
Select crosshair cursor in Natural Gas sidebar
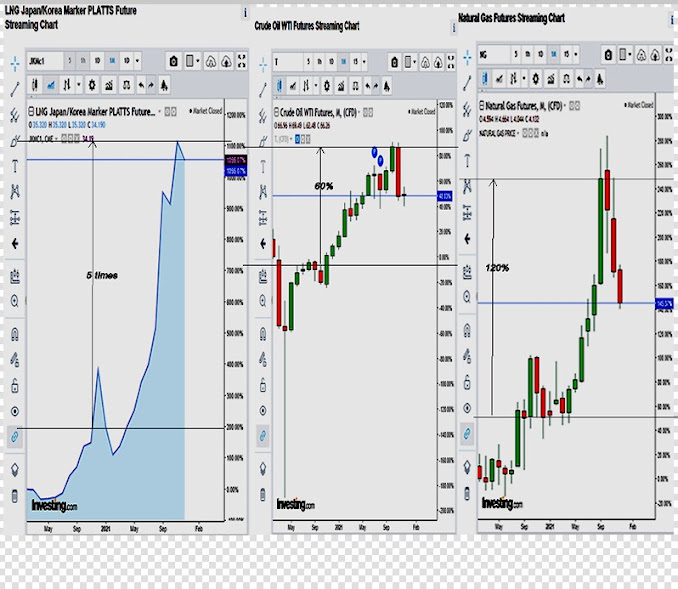(467, 58)
